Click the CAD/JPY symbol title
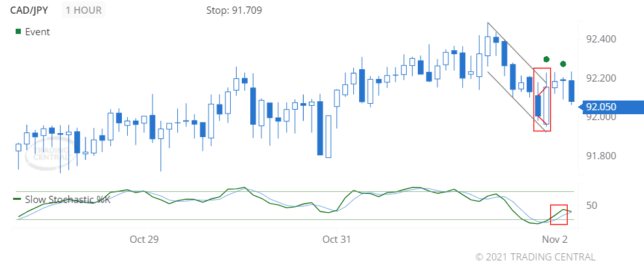 32,10
